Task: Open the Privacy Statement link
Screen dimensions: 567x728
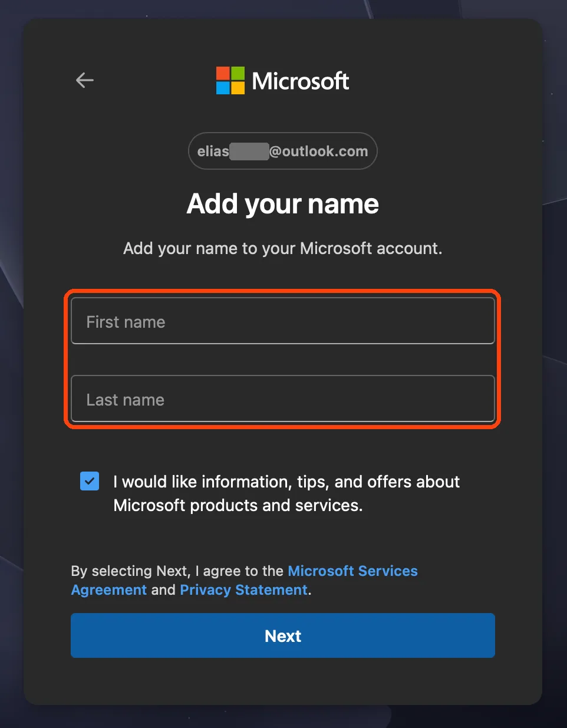Action: point(244,590)
